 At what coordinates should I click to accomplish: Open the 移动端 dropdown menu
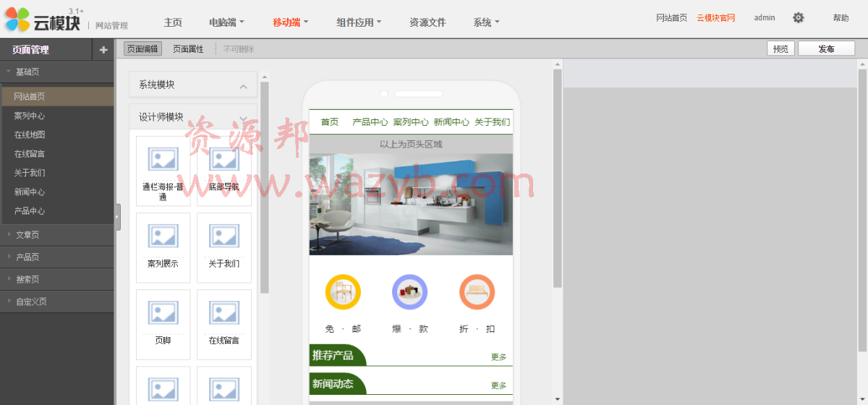pos(290,22)
